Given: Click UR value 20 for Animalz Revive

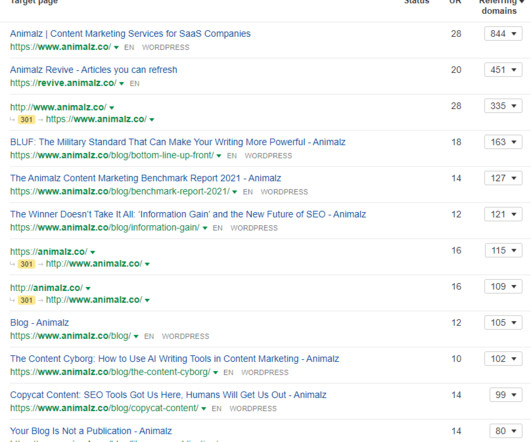Looking at the screenshot, I should click(456, 70).
